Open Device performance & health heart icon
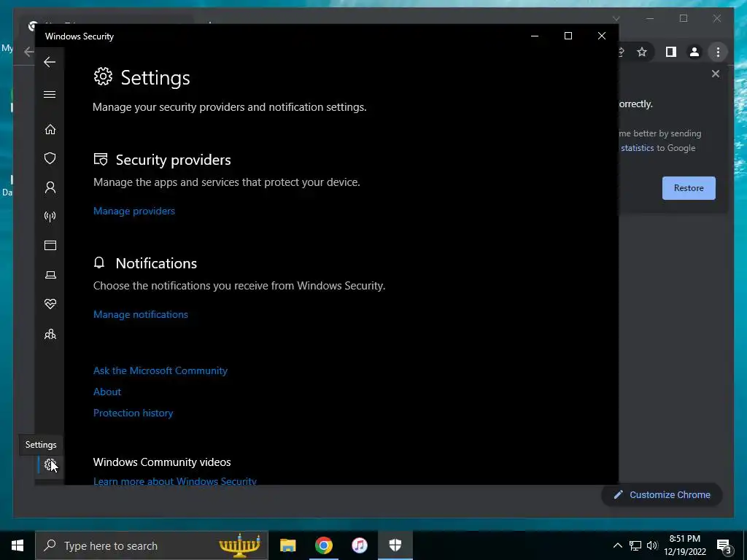The image size is (747, 560). (50, 304)
